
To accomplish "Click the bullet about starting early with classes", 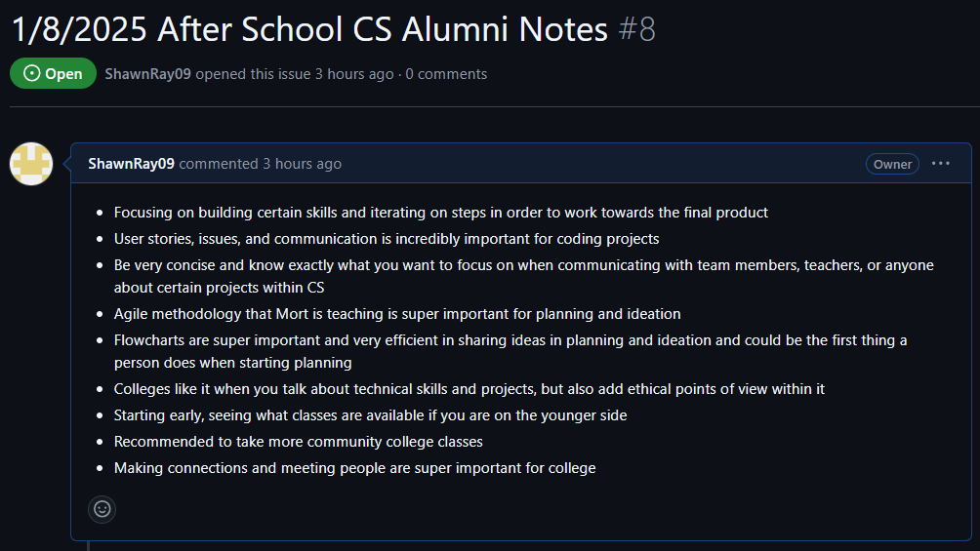I will [370, 415].
